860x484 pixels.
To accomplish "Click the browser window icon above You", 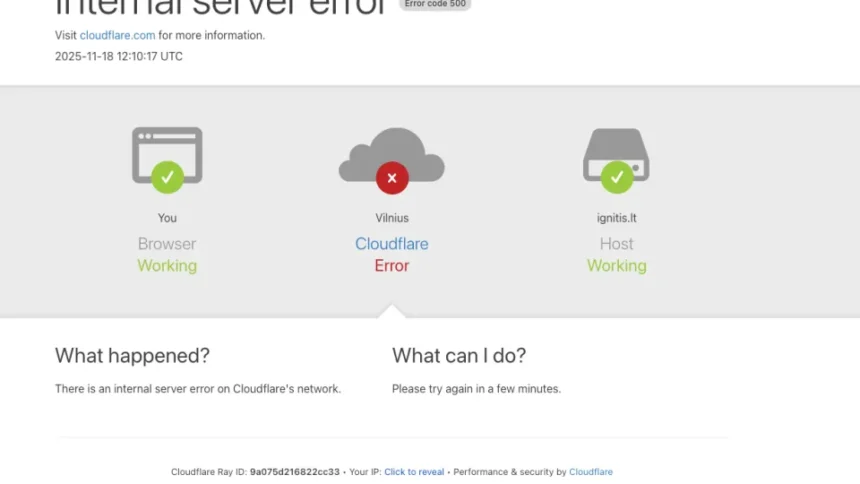I will point(167,150).
